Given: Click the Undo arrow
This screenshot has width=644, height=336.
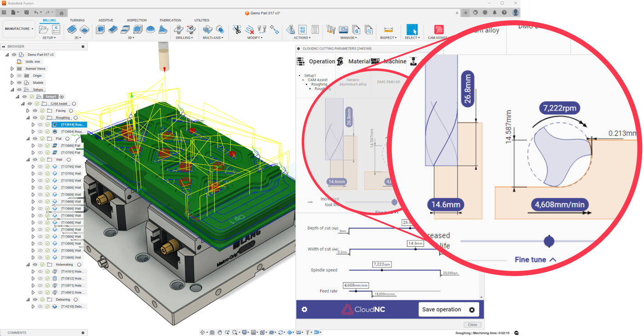Looking at the screenshot, I should (x=36, y=12).
